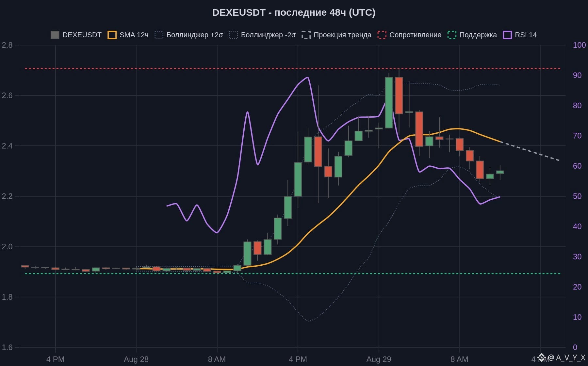Screen dimensions: 588x366
Task: Click the 2.4 price axis label
Action: point(7,146)
